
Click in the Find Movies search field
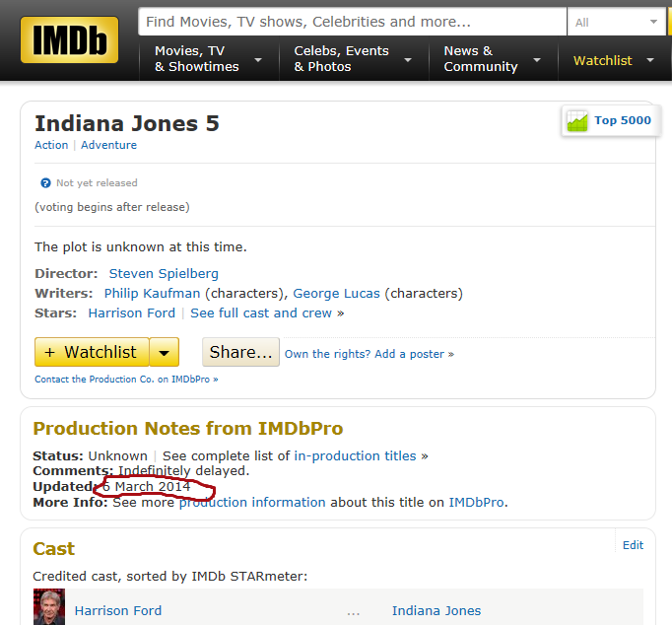[x=352, y=22]
